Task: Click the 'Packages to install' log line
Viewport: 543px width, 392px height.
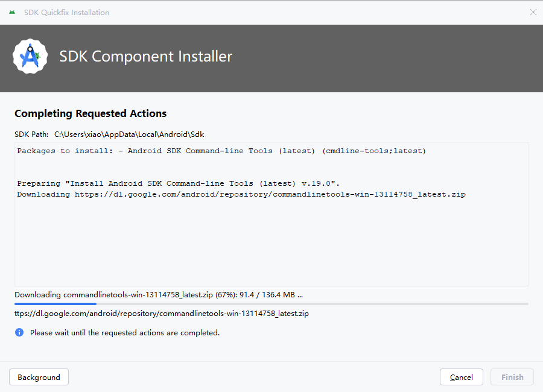Action: pyautogui.click(x=221, y=151)
